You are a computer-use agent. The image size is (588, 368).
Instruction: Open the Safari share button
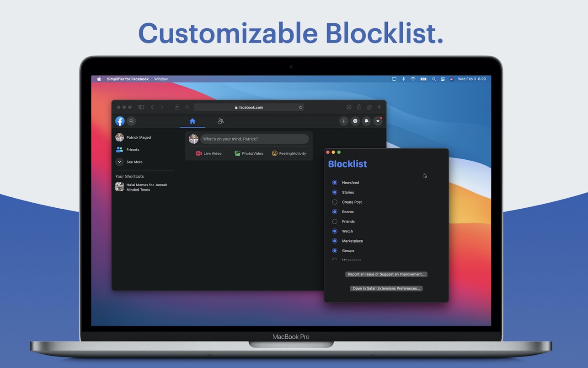pos(359,107)
